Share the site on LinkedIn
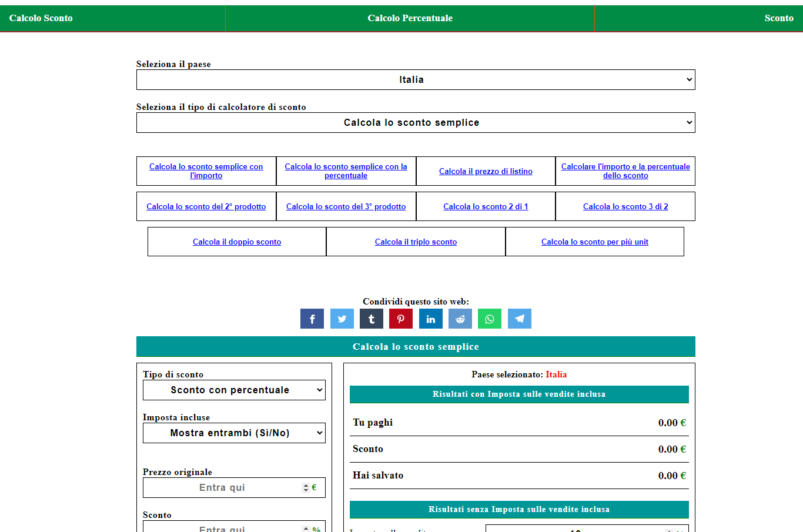 pyautogui.click(x=431, y=319)
